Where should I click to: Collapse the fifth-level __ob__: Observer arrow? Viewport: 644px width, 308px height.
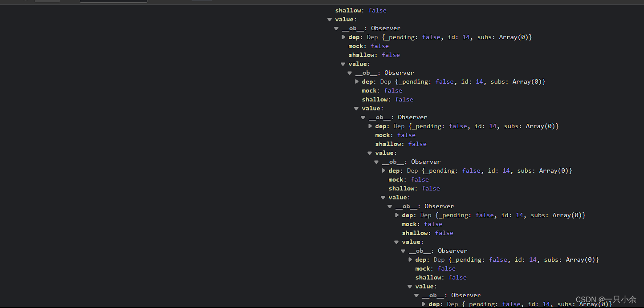click(x=390, y=207)
